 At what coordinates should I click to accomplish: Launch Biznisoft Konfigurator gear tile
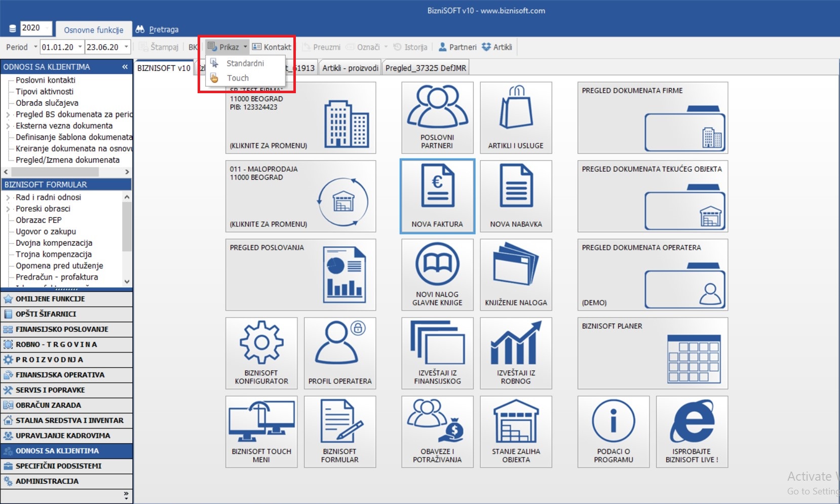click(x=261, y=353)
